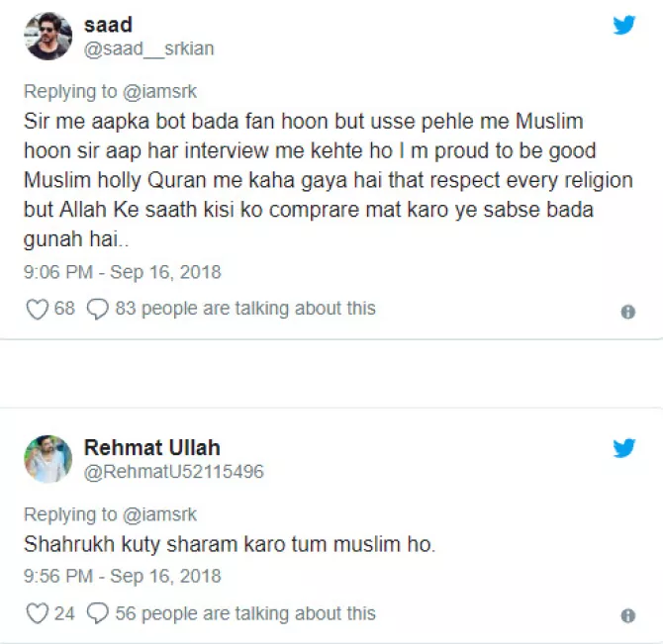Click the Twitter bird icon on saad's tweet
The width and height of the screenshot is (663, 644).
(623, 26)
